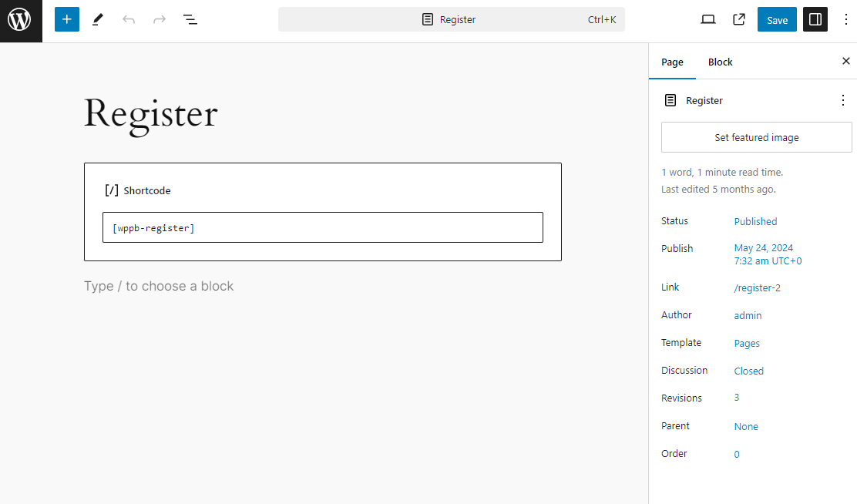Click the WordPress logo
The image size is (857, 504).
click(21, 21)
